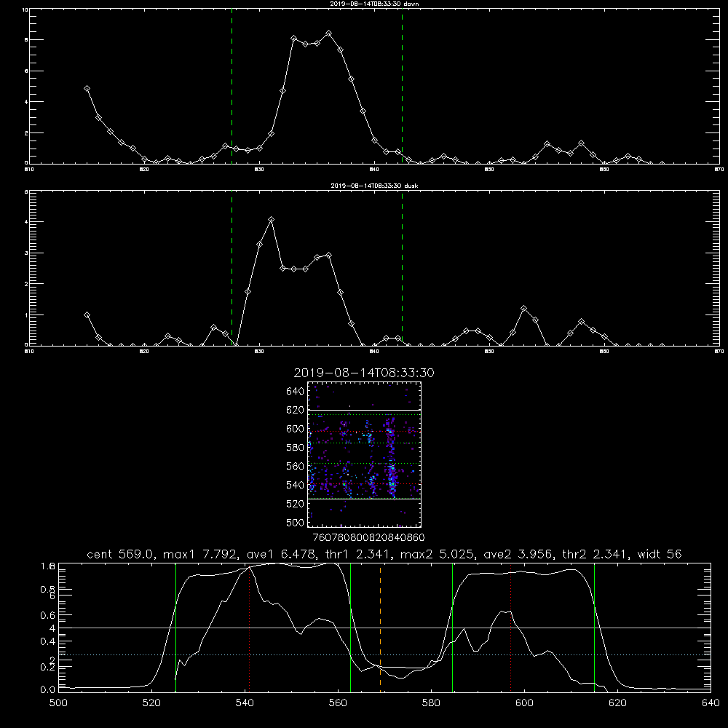Click x-axis label '580' of the bottom plot

pos(431,703)
